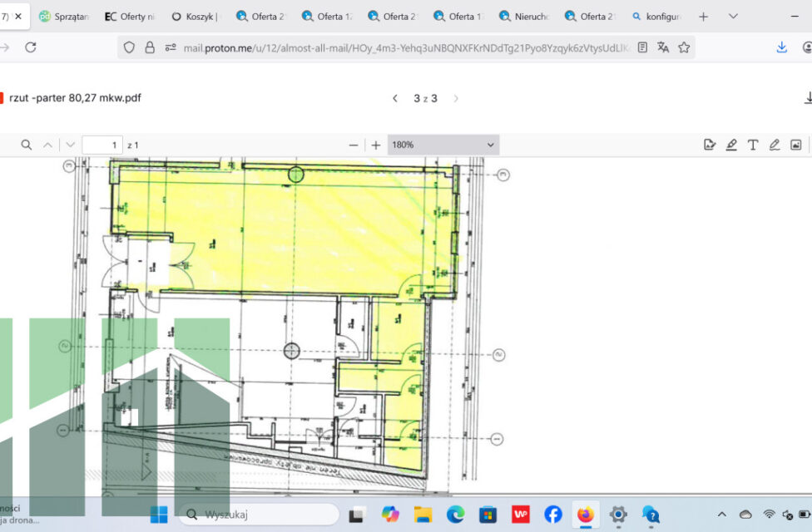The width and height of the screenshot is (812, 532).
Task: Select the add text tool (T icon)
Action: pos(753,145)
